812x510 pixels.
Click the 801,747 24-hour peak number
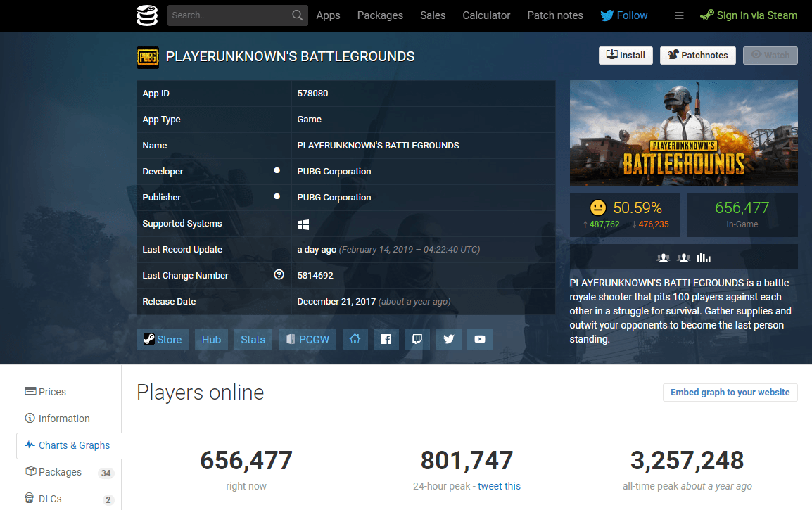tap(467, 460)
